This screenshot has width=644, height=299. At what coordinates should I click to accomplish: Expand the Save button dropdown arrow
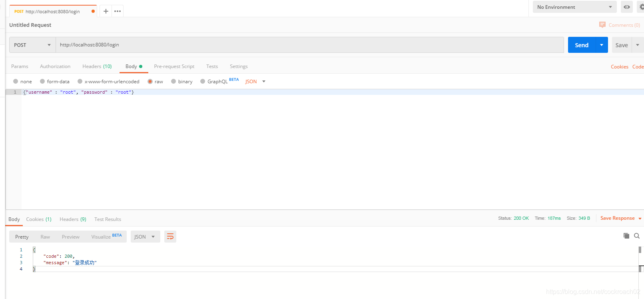638,45
